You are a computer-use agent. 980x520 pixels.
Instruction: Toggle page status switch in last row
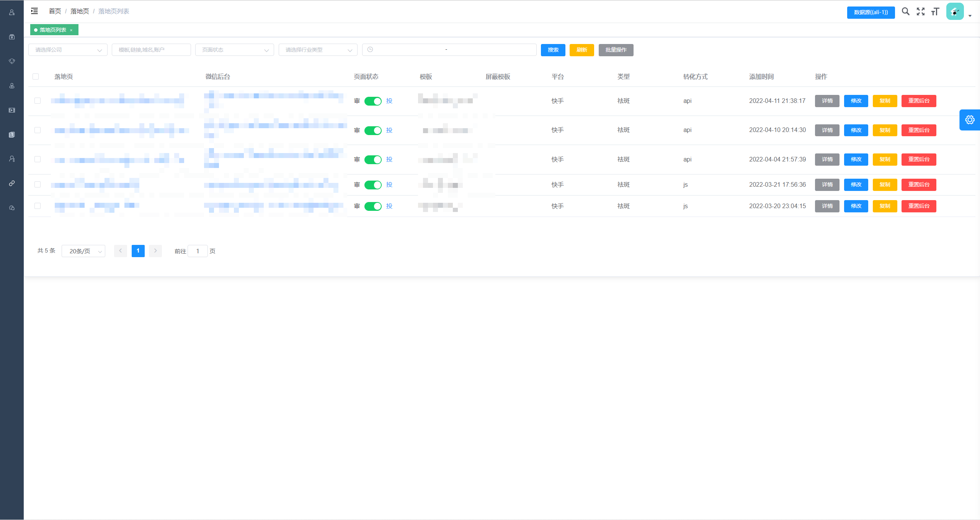coord(373,206)
